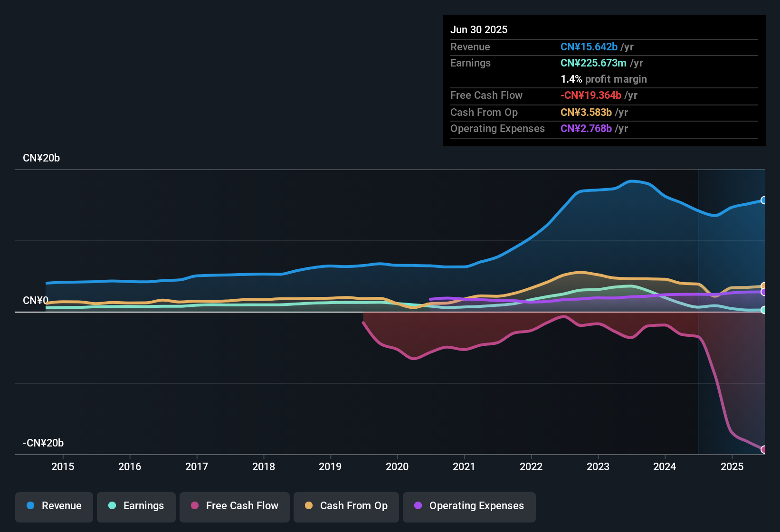Click the 2020 x-axis year label

click(x=397, y=467)
